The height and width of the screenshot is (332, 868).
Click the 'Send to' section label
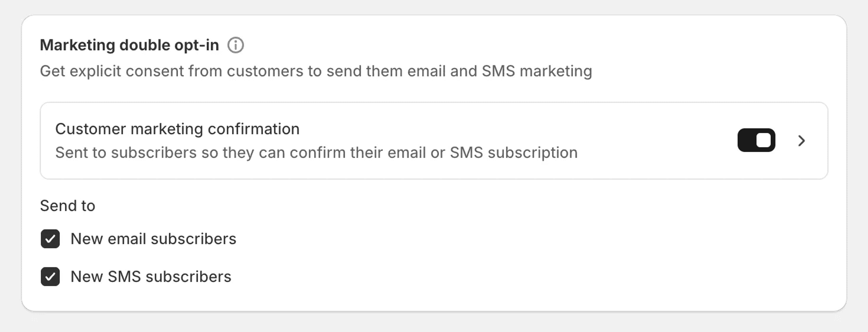(x=67, y=206)
